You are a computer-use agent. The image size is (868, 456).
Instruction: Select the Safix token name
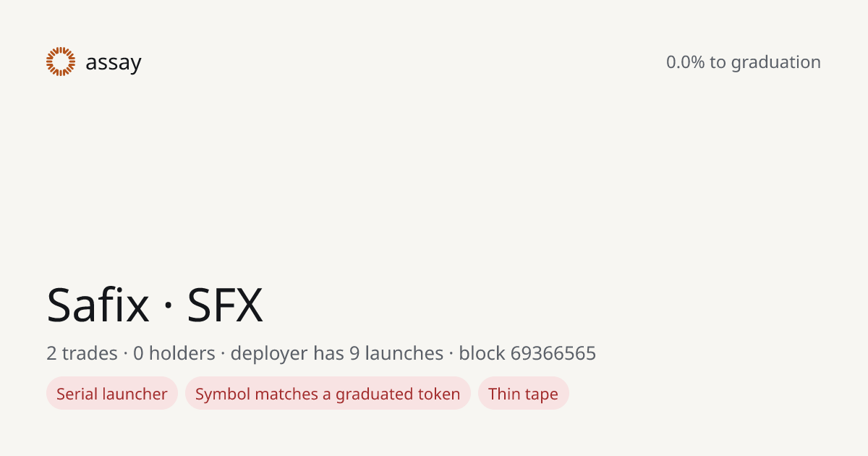98,305
